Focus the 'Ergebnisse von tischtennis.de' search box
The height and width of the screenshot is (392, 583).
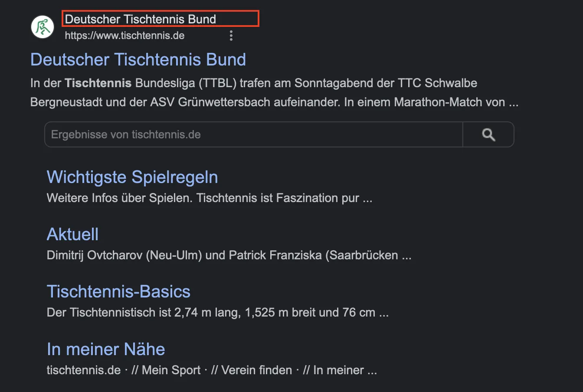coord(254,134)
